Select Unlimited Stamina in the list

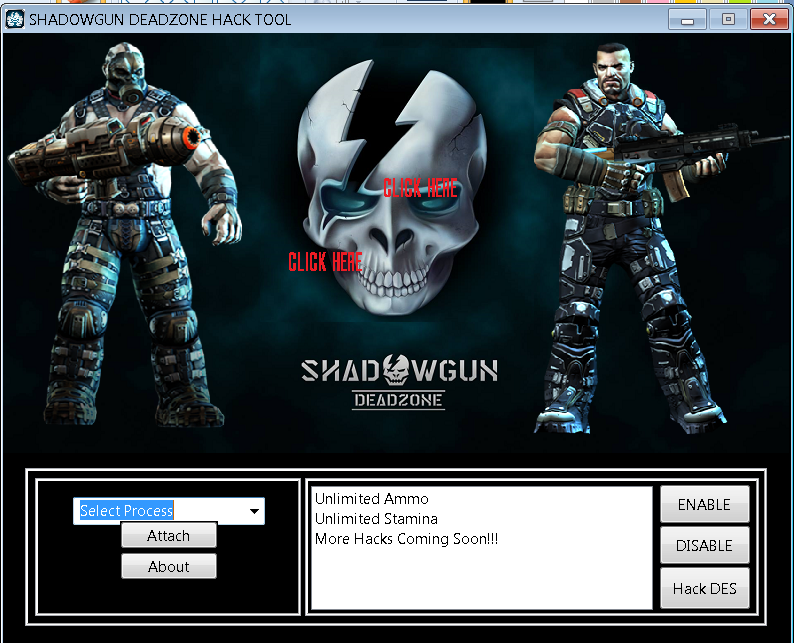376,518
